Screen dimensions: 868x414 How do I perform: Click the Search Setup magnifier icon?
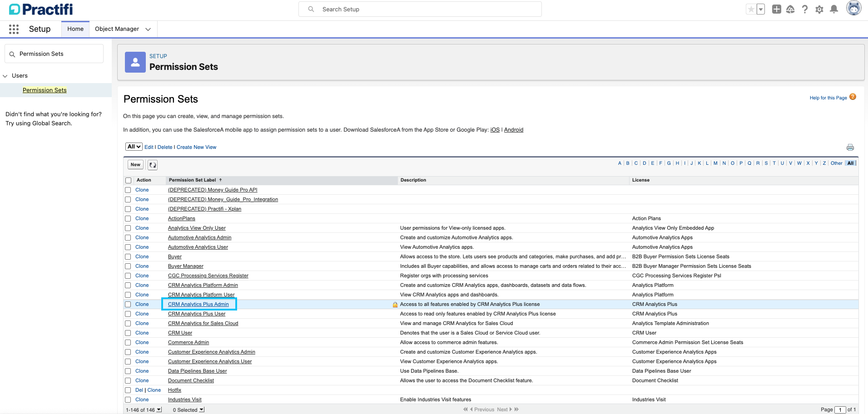pos(311,9)
